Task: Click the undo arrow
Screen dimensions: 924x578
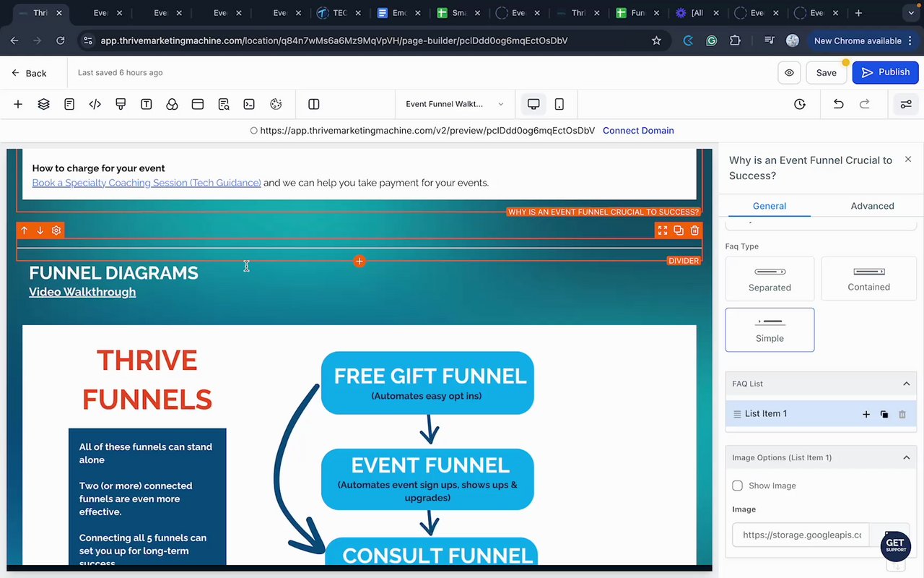Action: tap(838, 104)
